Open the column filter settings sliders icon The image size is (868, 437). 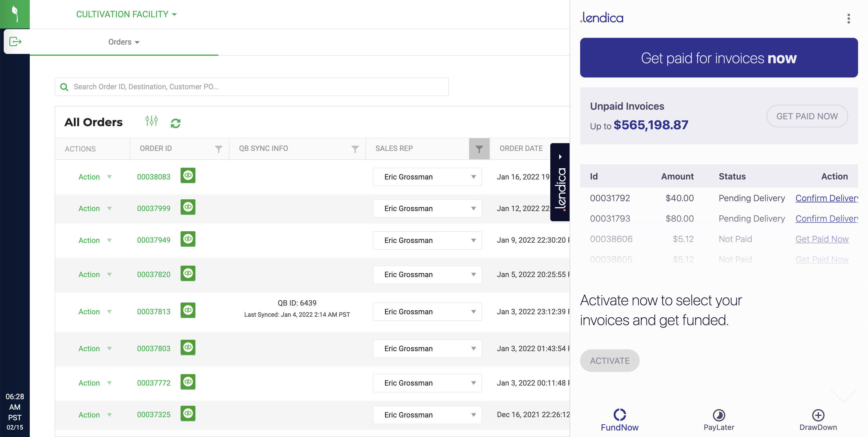(x=151, y=121)
